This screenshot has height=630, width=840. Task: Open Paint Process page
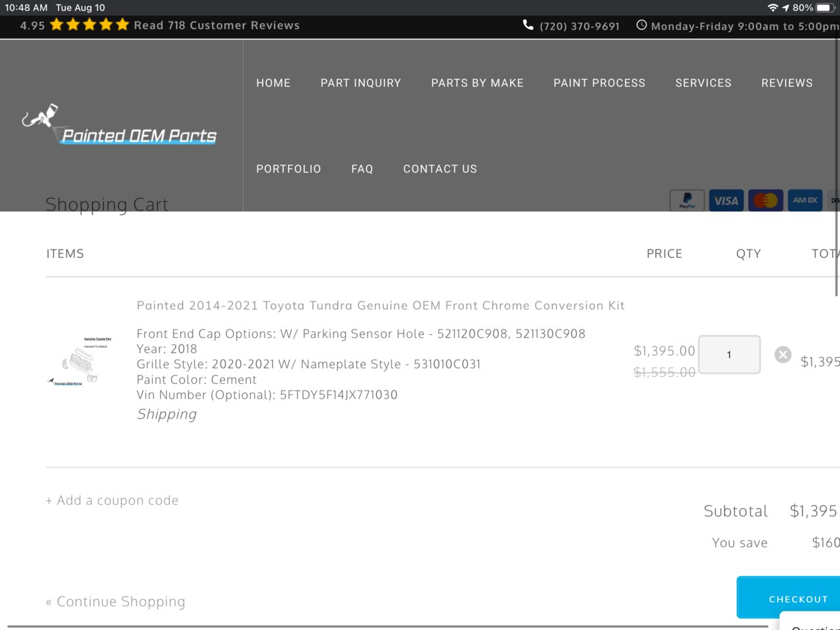click(599, 83)
